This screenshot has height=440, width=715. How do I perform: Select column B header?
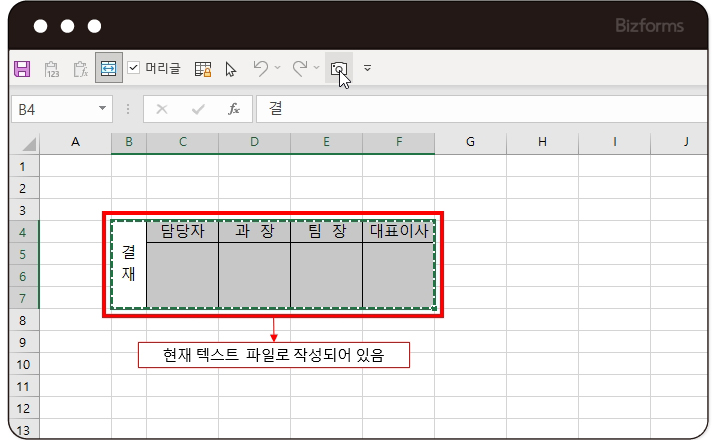[x=129, y=142]
